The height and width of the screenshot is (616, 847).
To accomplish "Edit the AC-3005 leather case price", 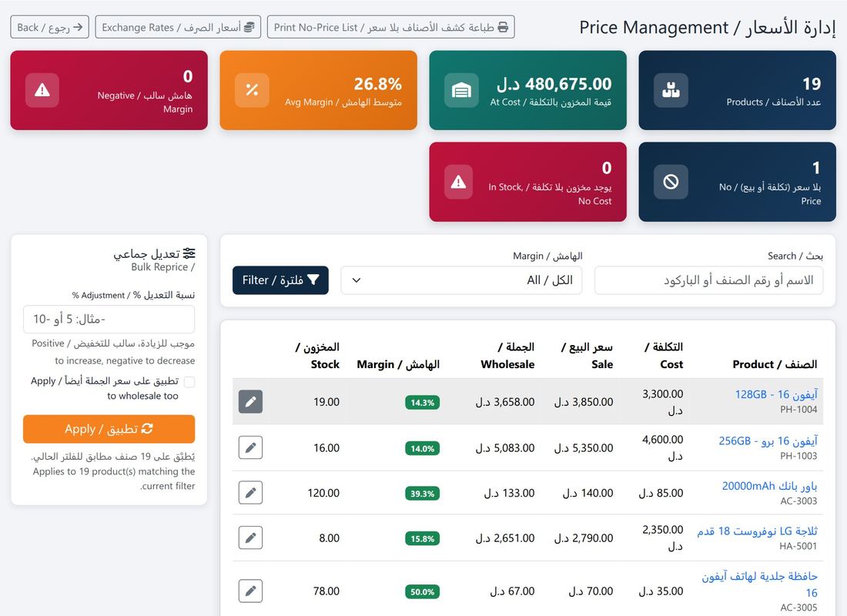I will [x=251, y=591].
